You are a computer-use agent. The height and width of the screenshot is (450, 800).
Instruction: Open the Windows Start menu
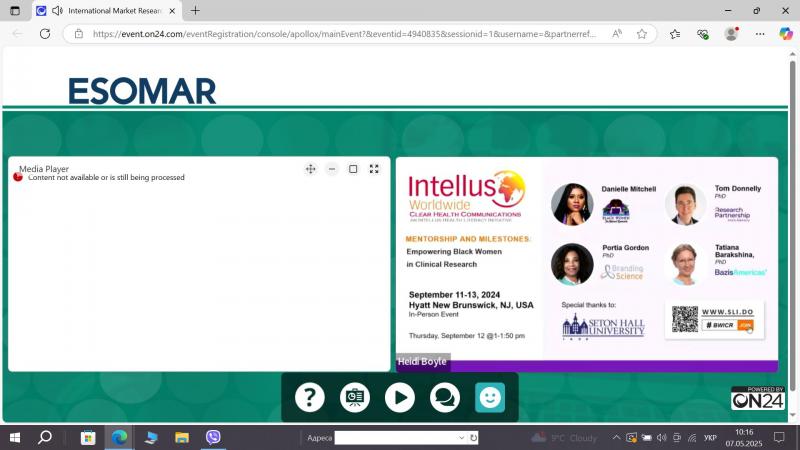tap(15, 437)
